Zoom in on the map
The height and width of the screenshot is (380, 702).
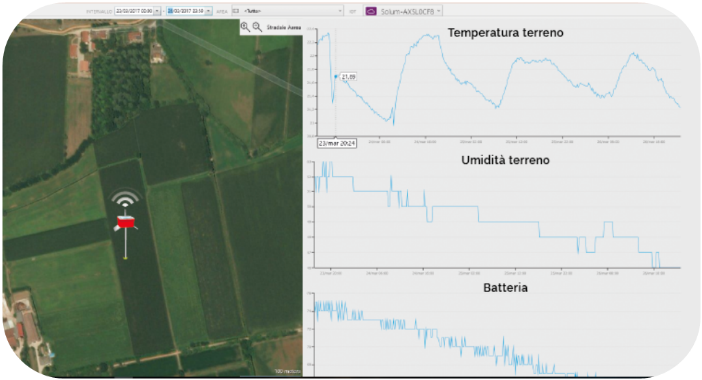tap(245, 27)
